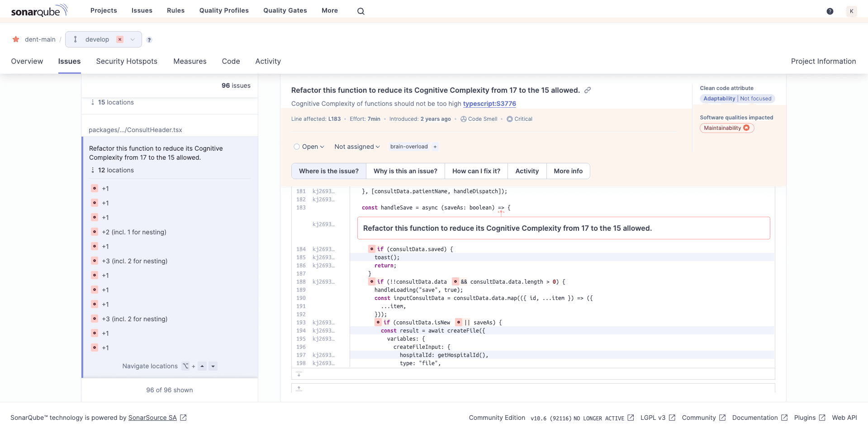Open the search magnifier icon
This screenshot has width=868, height=433.
click(x=360, y=11)
